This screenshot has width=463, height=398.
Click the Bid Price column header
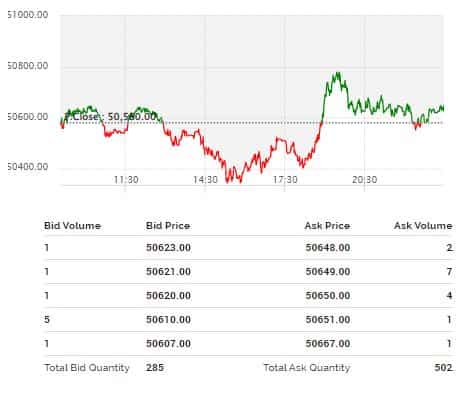coord(168,226)
